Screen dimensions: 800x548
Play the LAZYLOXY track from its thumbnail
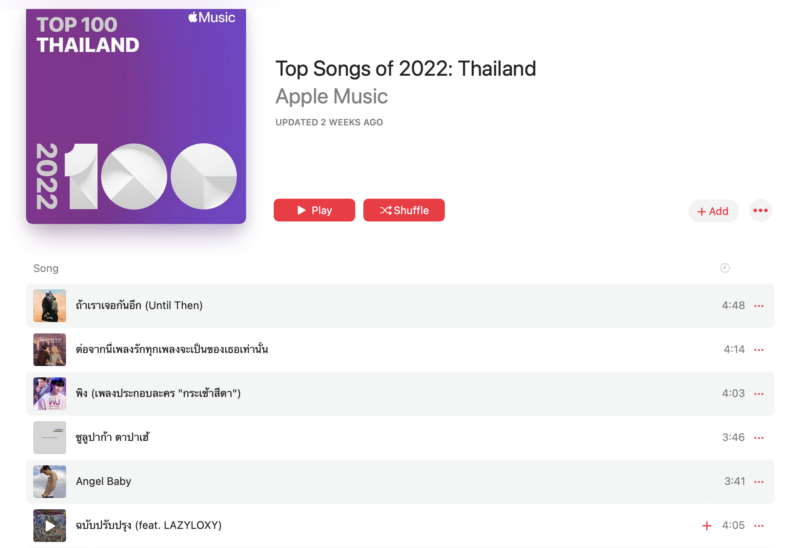(x=50, y=525)
